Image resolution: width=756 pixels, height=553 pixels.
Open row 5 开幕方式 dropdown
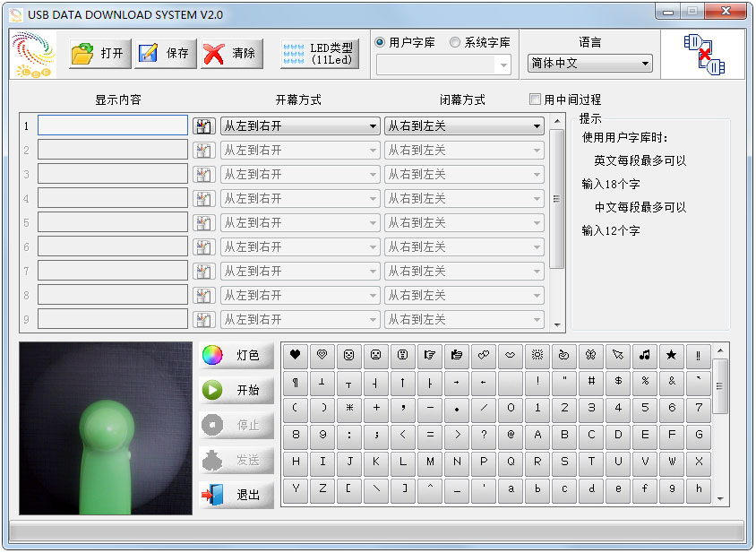point(300,222)
